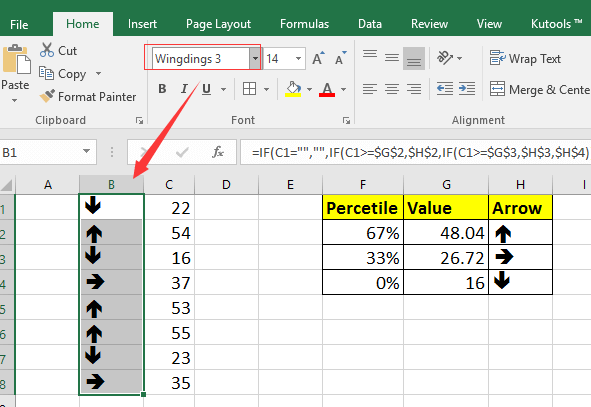
Task: Select cell F3 containing 33%
Action: (363, 257)
